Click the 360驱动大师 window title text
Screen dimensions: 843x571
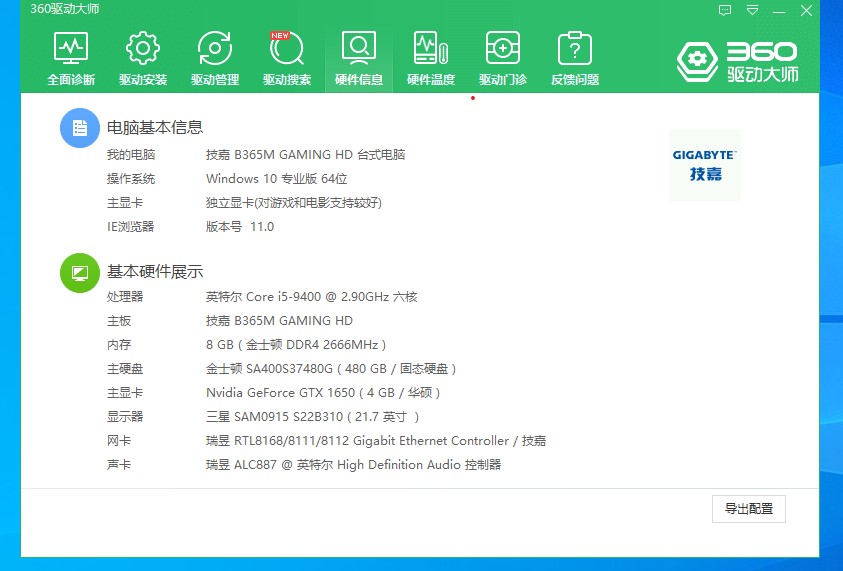[65, 9]
